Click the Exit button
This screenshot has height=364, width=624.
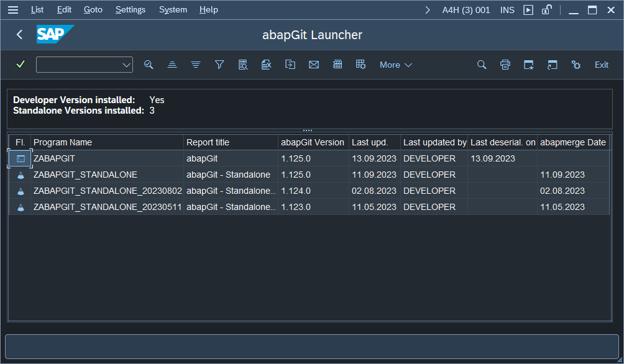pos(601,65)
